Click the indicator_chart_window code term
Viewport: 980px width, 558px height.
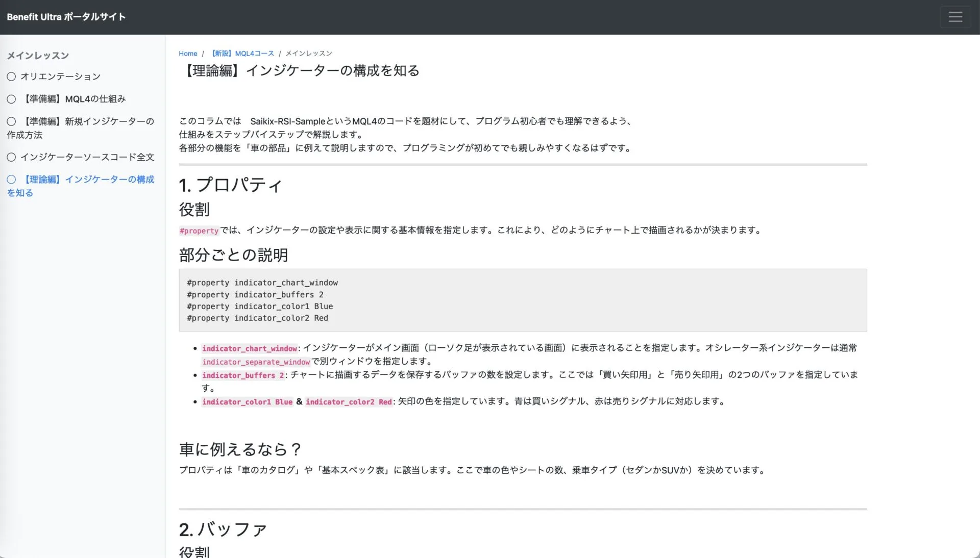249,348
